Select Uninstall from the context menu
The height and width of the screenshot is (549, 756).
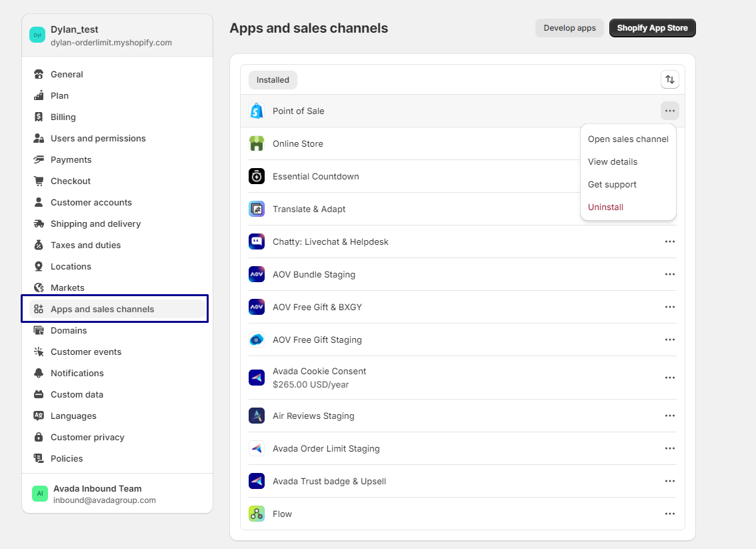tap(605, 207)
